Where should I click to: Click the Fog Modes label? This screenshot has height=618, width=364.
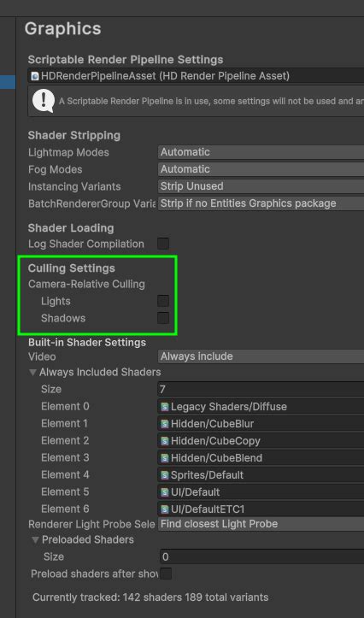tap(56, 170)
